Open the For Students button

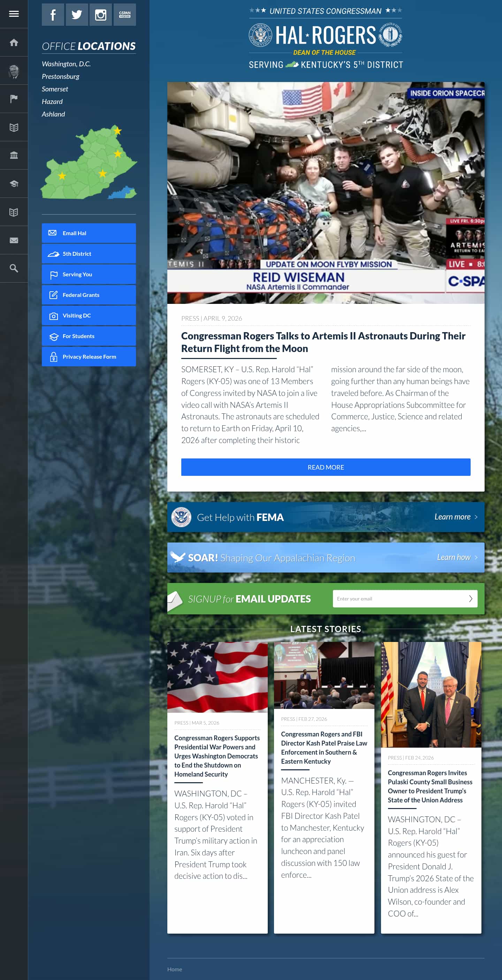(x=89, y=336)
